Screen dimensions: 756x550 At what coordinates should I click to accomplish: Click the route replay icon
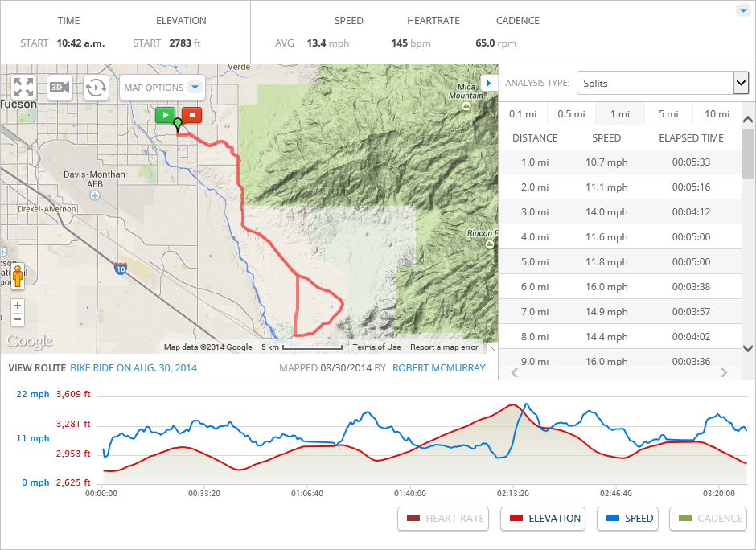96,87
